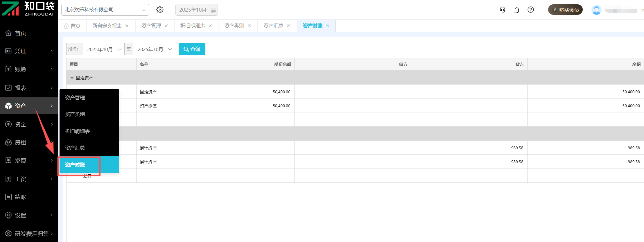The width and height of the screenshot is (644, 242).
Task: Collapse the 固定资产 group row
Action: [72, 78]
